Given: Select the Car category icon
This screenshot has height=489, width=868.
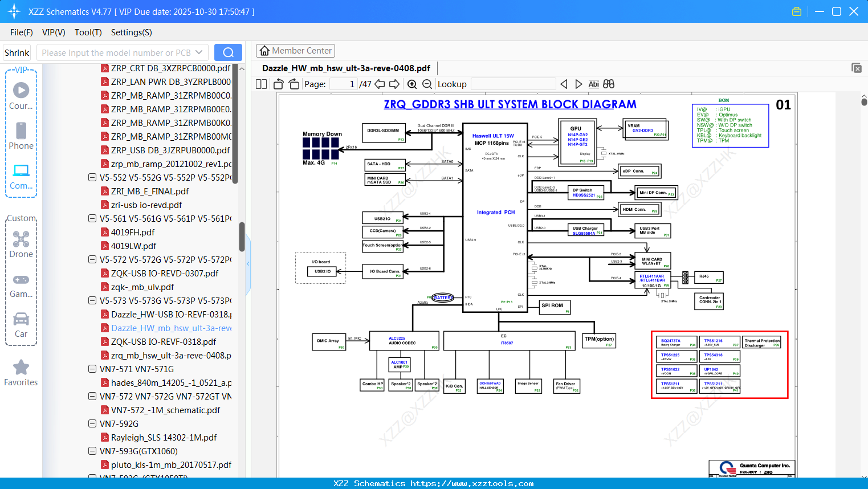Looking at the screenshot, I should coord(21,324).
